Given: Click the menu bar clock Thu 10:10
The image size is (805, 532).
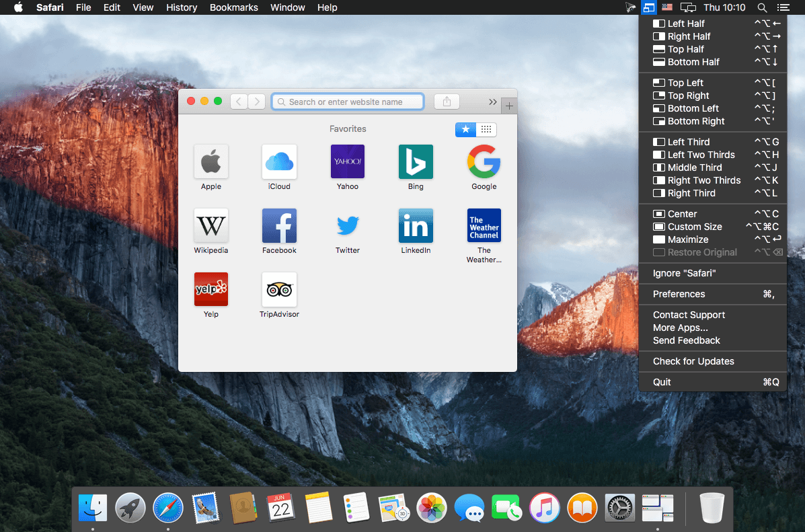Looking at the screenshot, I should 724,7.
